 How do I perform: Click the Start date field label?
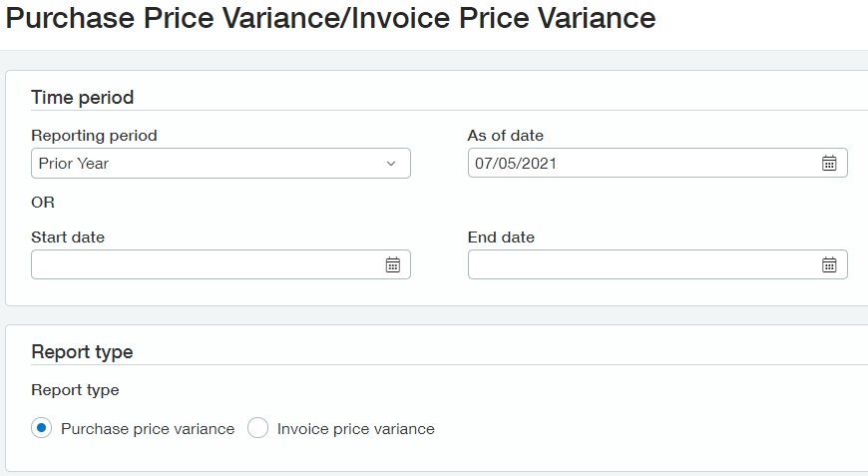[68, 238]
